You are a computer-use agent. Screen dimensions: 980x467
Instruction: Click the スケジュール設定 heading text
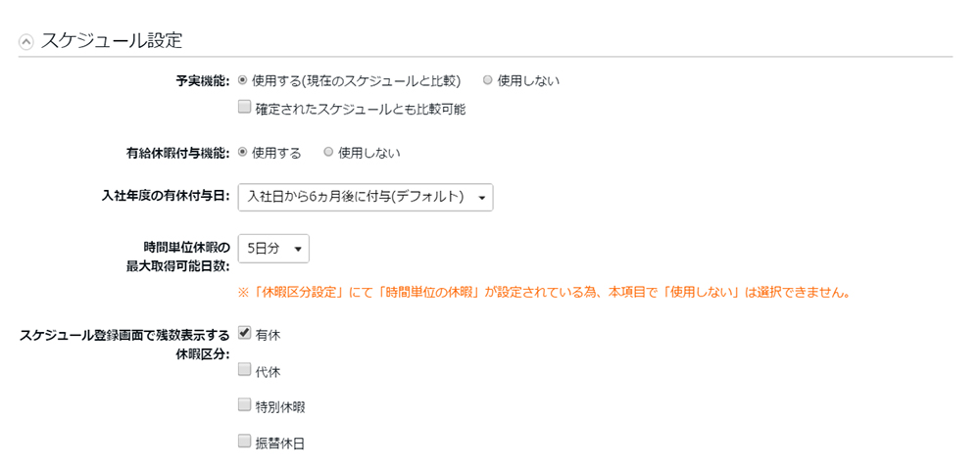(x=111, y=40)
